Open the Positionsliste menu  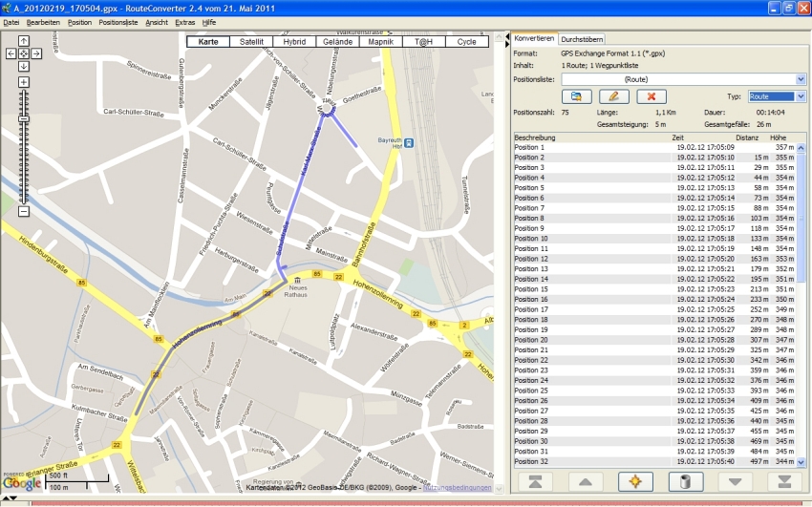(118, 22)
